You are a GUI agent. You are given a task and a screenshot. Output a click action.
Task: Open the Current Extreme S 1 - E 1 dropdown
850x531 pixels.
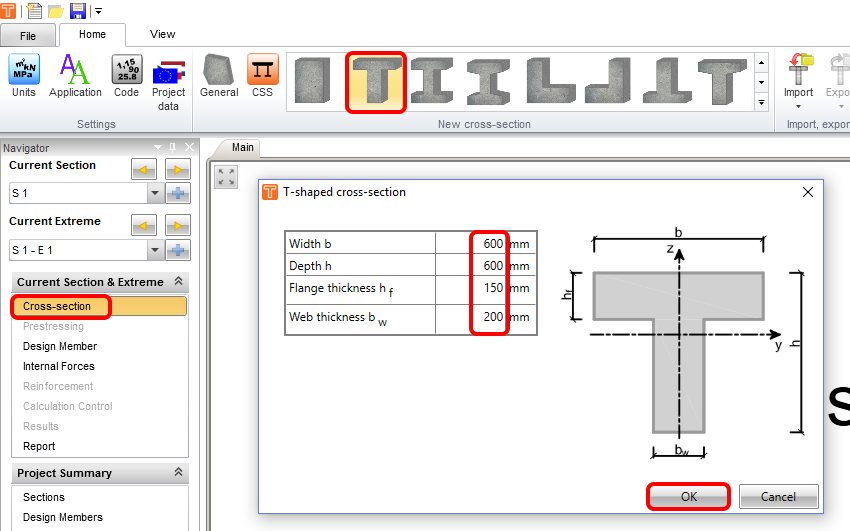155,250
